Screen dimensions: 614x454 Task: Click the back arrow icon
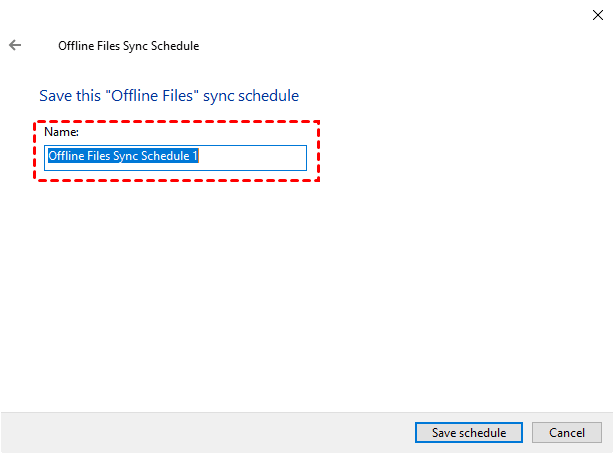tap(15, 45)
